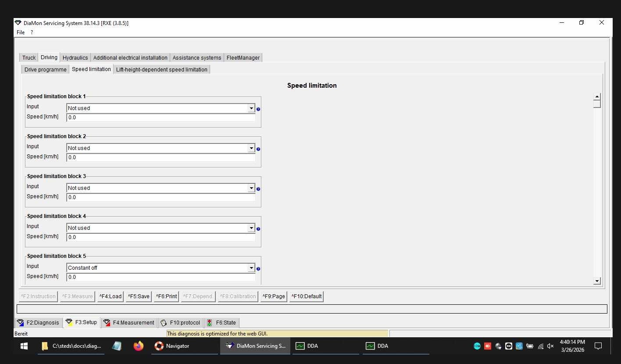Switch to Drive programme sub-tab
621x364 pixels.
pyautogui.click(x=46, y=70)
